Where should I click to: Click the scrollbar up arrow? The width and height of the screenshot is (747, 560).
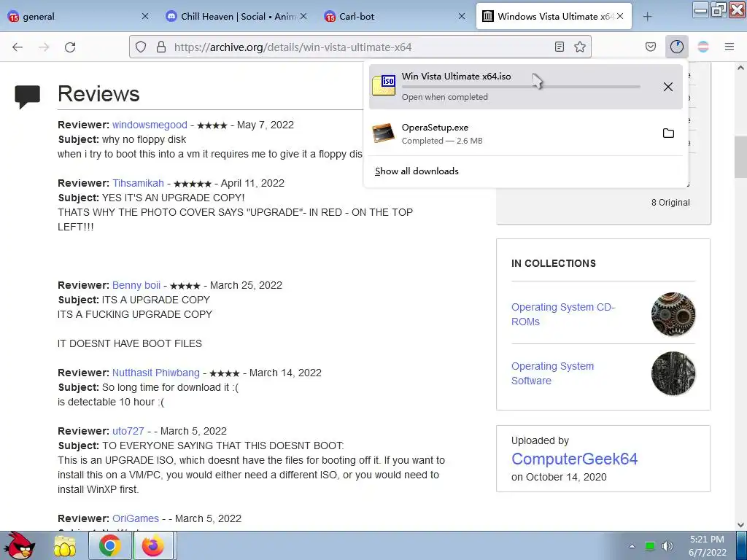pos(740,68)
